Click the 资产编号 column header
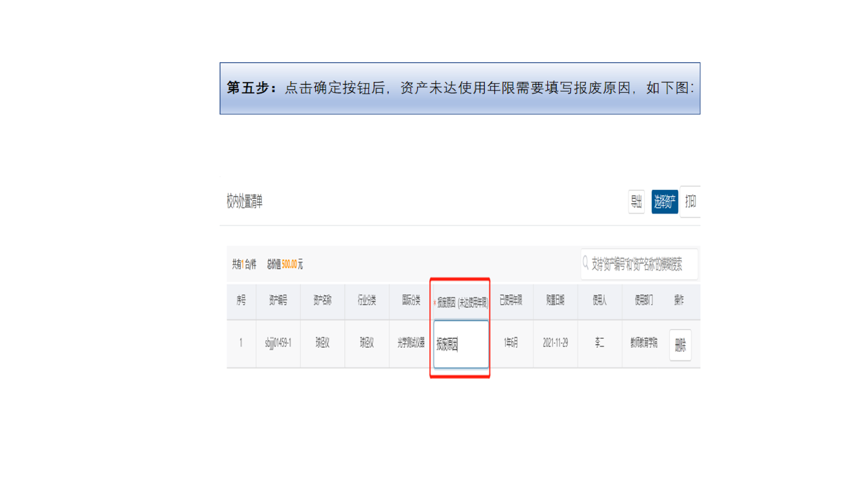Viewport: 868px width, 488px height. 278,300
